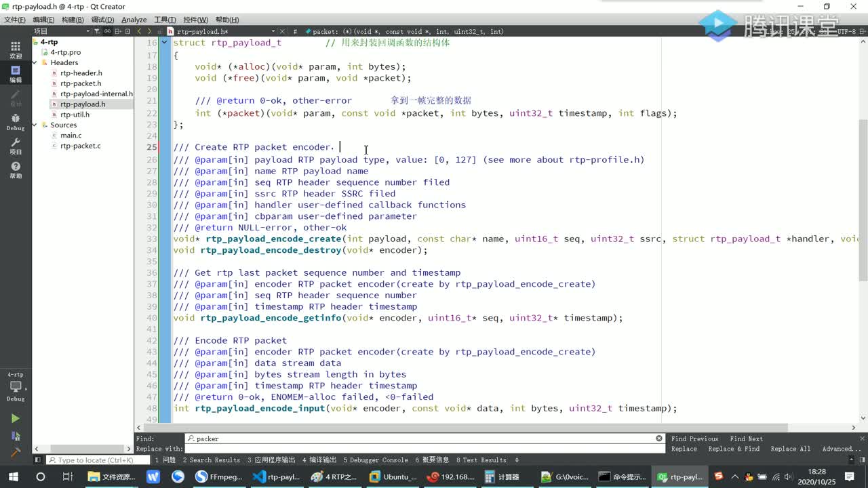
Task: Open the File (文件) menu
Action: (14, 20)
